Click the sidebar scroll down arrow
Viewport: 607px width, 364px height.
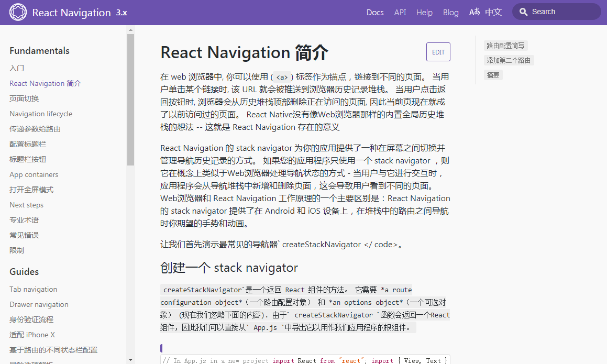(x=130, y=360)
